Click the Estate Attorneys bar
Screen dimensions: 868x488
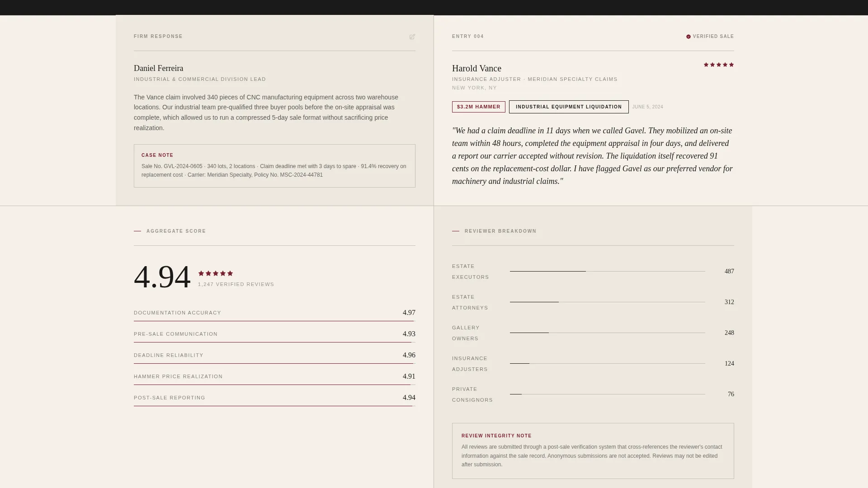tap(608, 302)
